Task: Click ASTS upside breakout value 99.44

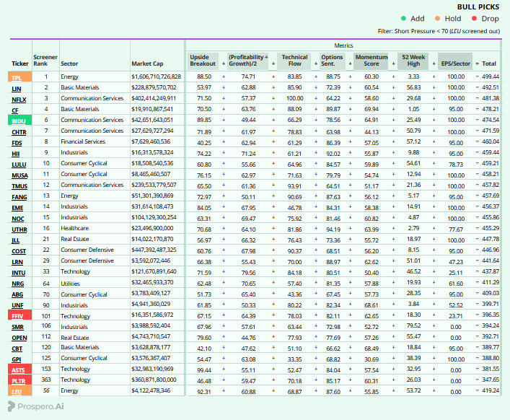Action: pyautogui.click(x=204, y=370)
